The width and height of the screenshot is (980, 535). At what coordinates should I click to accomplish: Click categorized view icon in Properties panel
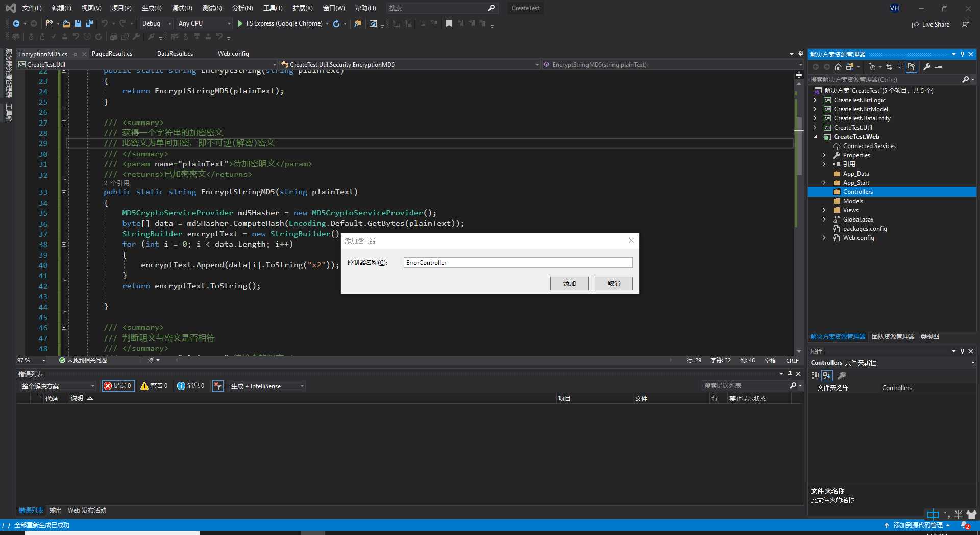(815, 375)
